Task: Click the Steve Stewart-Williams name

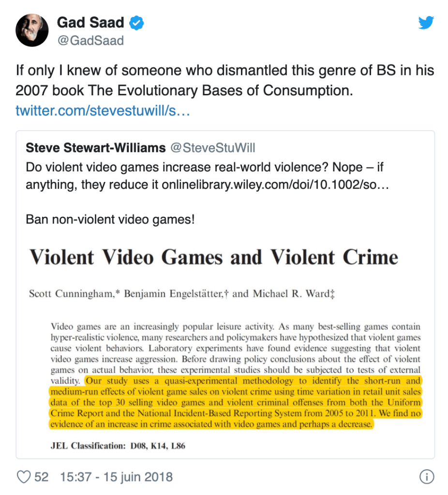Action: pos(95,147)
